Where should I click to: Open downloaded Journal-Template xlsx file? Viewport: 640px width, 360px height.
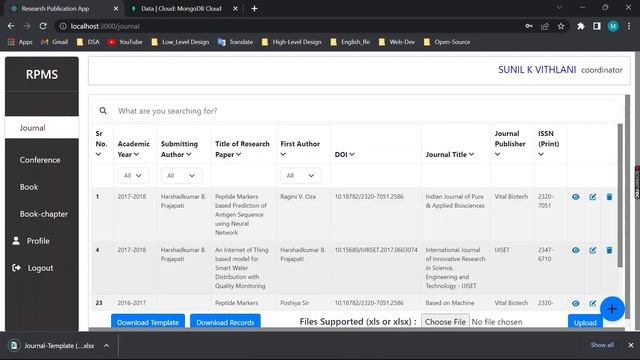pyautogui.click(x=53, y=346)
